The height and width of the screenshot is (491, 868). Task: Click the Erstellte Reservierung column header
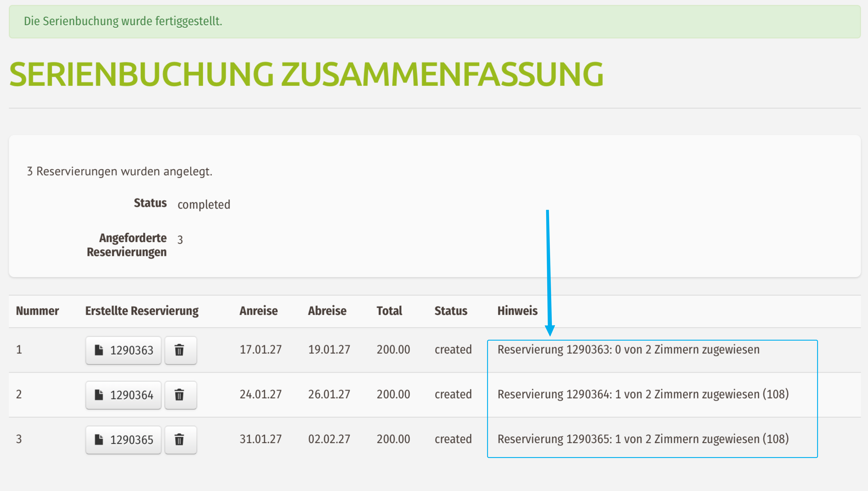[142, 311]
